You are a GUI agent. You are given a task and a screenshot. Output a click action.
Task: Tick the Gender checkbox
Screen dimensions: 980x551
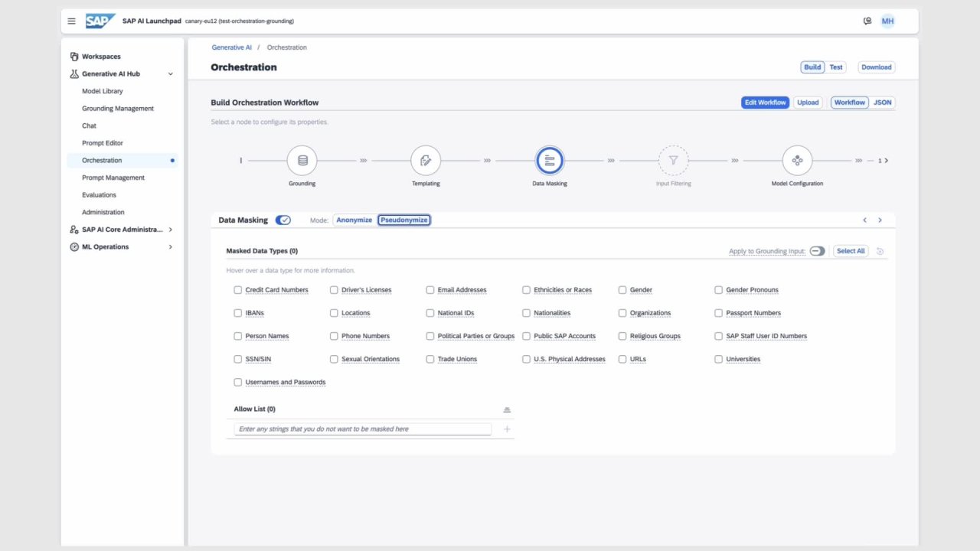(x=622, y=290)
